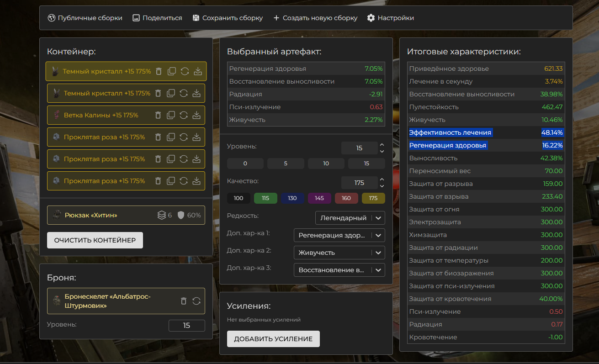Click replace icon on last Проклятая роза
The height and width of the screenshot is (364, 599).
(184, 181)
